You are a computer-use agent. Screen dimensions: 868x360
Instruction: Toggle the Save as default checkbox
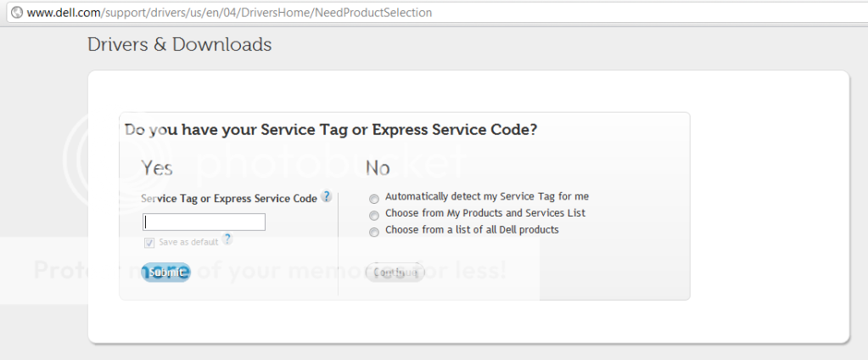149,242
